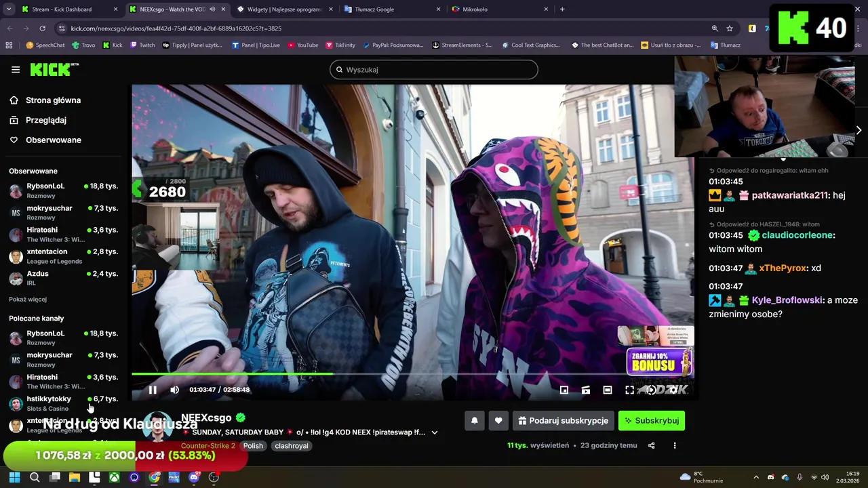Open the three-dot video options menu
This screenshot has height=488, width=868.
tap(675, 445)
